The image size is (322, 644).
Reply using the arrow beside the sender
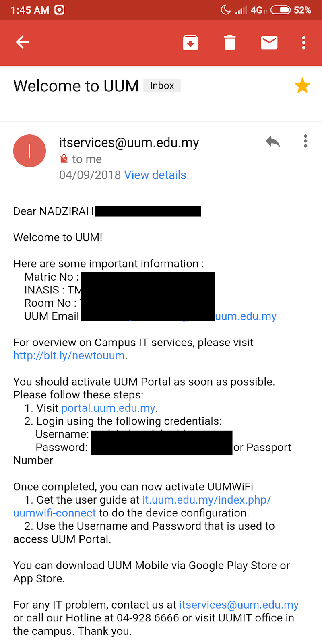[273, 141]
